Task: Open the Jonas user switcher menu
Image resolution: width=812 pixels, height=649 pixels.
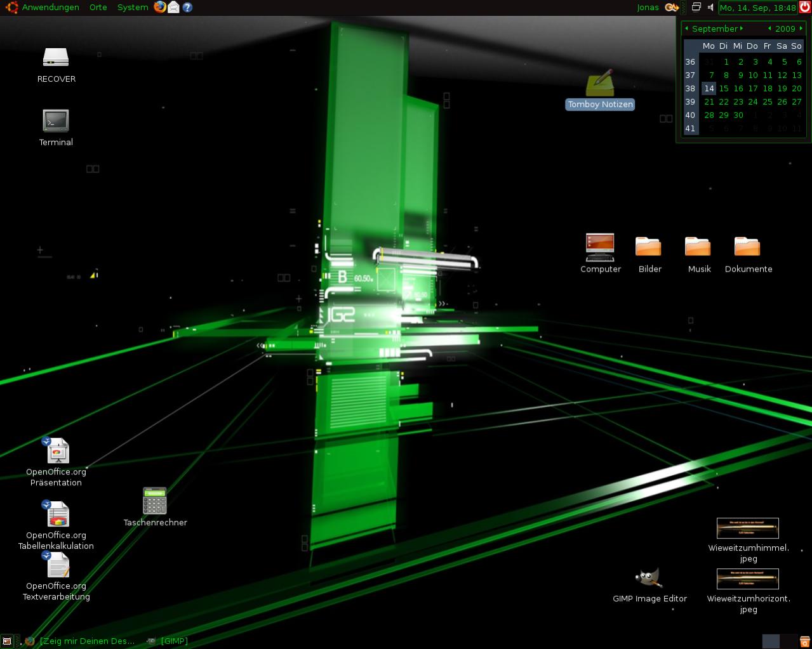Action: pos(648,8)
